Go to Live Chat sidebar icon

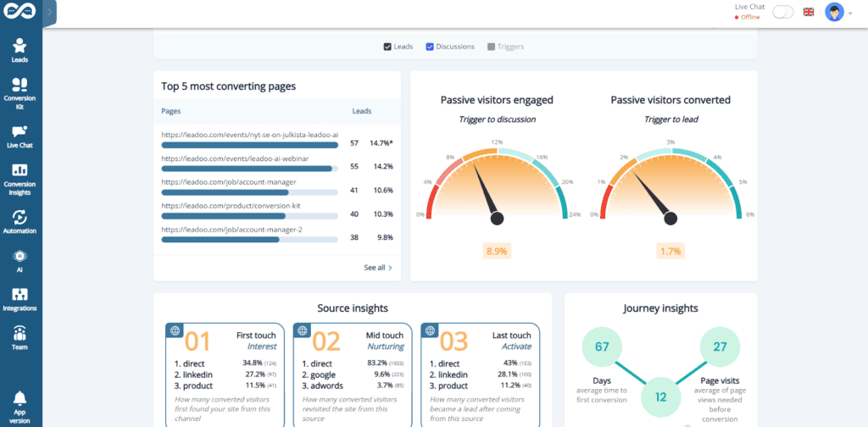tap(19, 136)
